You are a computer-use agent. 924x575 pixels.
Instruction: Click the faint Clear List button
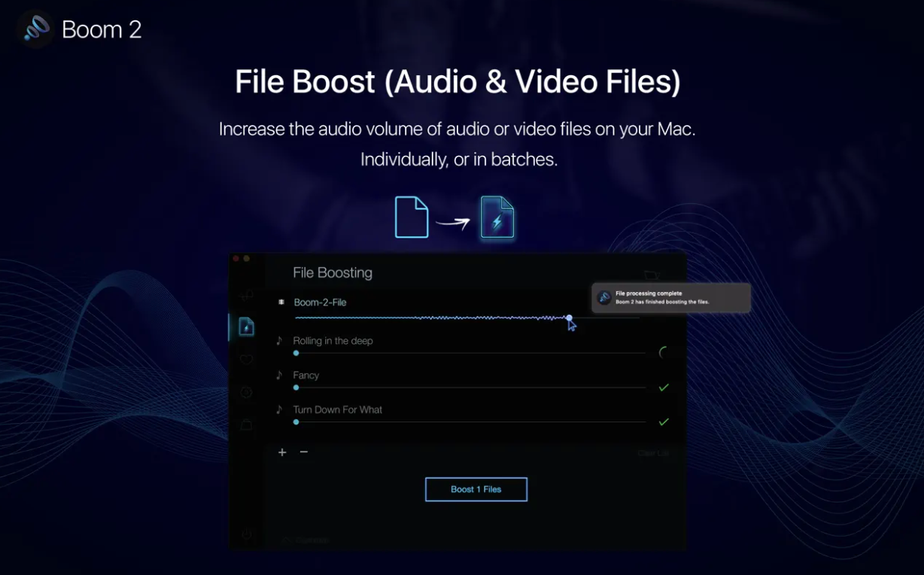[x=652, y=453]
